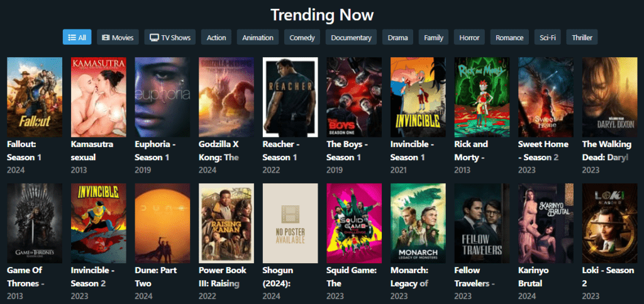Image resolution: width=644 pixels, height=304 pixels.
Task: Filter by Horror genre
Action: [469, 37]
